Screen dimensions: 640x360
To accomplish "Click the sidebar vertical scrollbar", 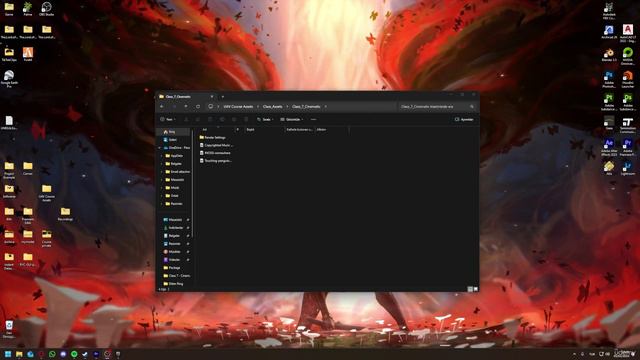I will (x=192, y=184).
